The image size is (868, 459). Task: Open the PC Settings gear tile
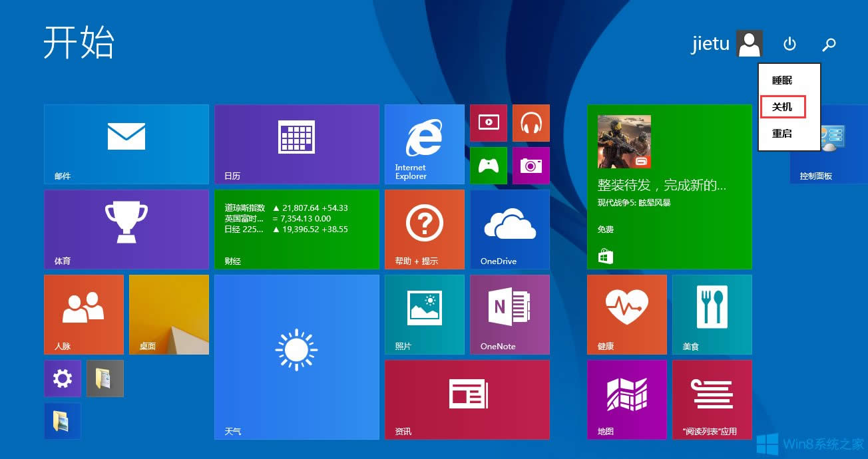click(x=62, y=379)
